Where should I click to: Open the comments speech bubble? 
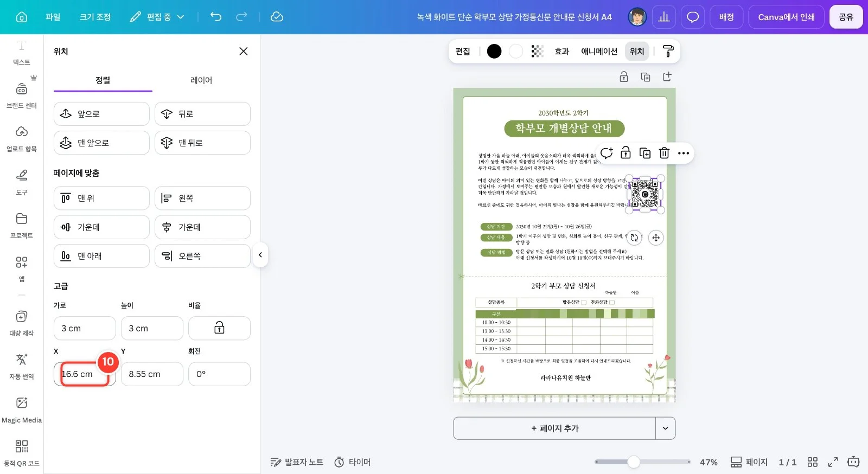693,17
